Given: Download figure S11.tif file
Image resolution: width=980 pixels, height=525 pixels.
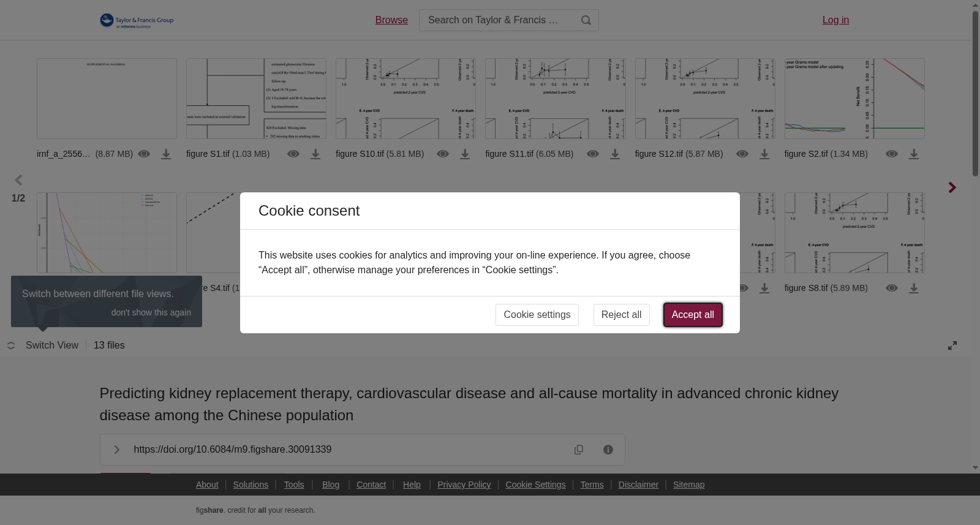Looking at the screenshot, I should [615, 154].
